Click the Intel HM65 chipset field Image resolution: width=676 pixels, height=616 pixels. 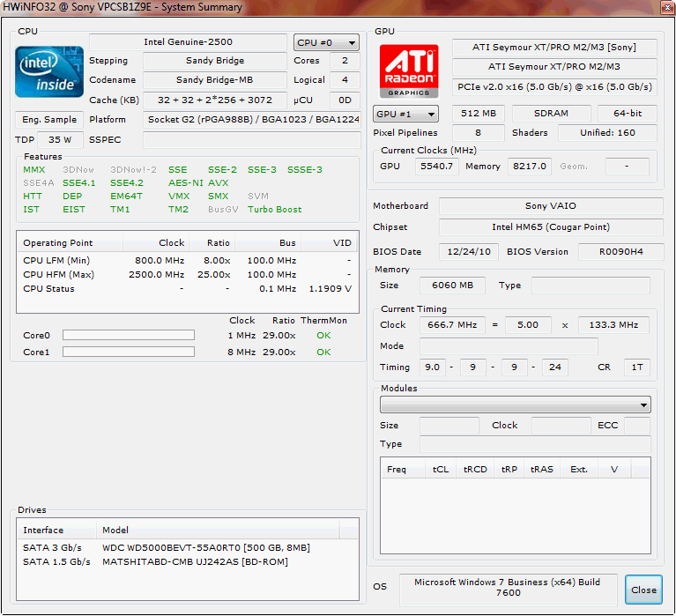551,226
